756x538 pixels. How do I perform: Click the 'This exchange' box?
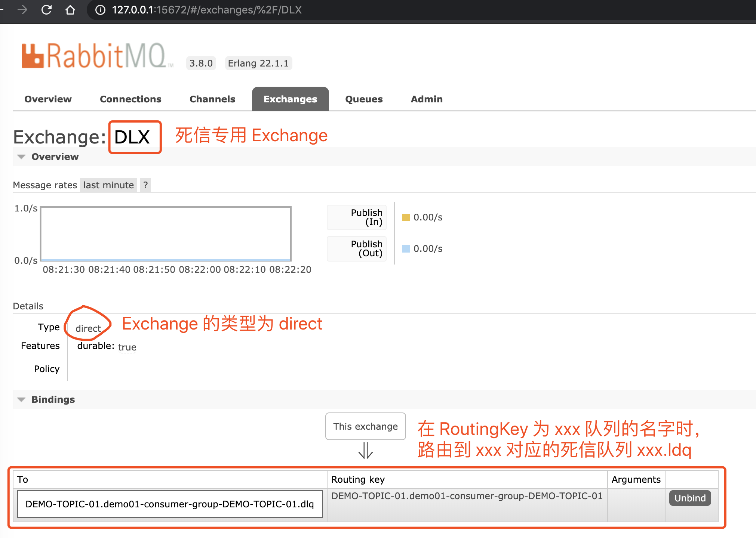tap(365, 426)
